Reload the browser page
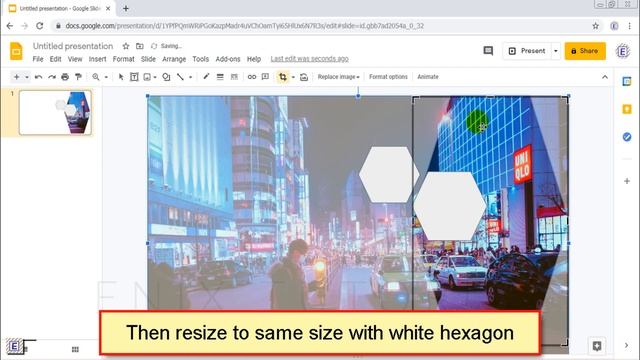The height and width of the screenshot is (360, 640). point(40,26)
